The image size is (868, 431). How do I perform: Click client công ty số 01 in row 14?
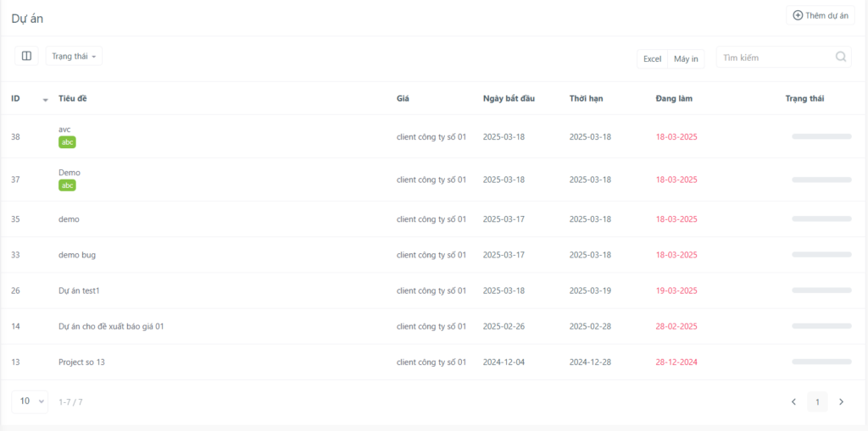tap(431, 327)
